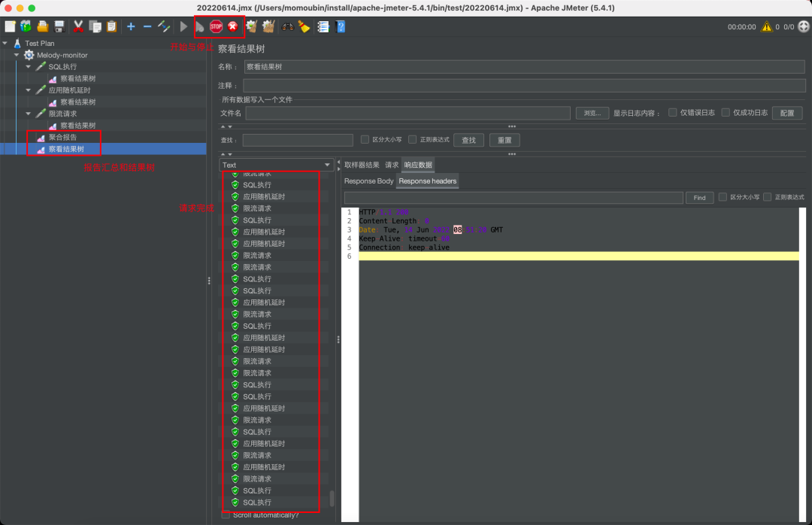Click the Start test play icon

[x=184, y=26]
